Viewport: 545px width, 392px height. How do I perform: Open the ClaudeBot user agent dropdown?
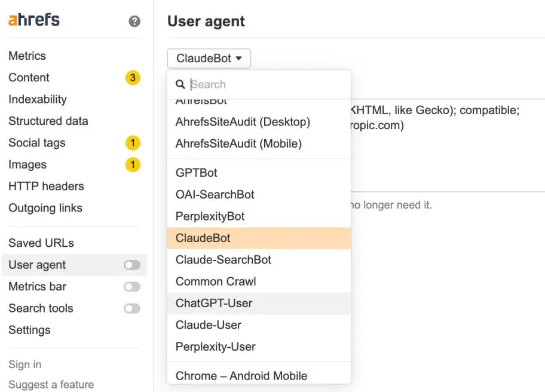[209, 59]
